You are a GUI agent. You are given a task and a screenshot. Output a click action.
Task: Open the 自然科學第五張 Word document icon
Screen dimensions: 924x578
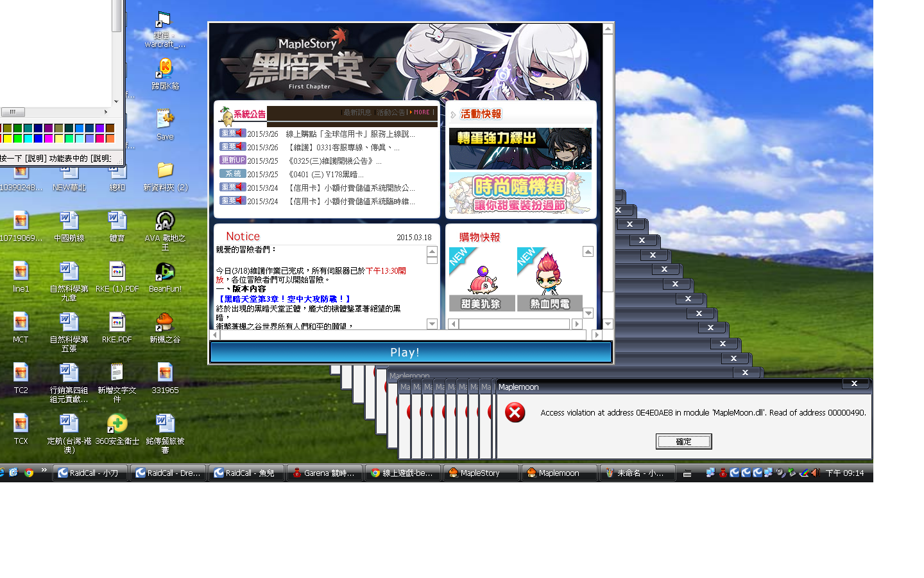(x=69, y=332)
